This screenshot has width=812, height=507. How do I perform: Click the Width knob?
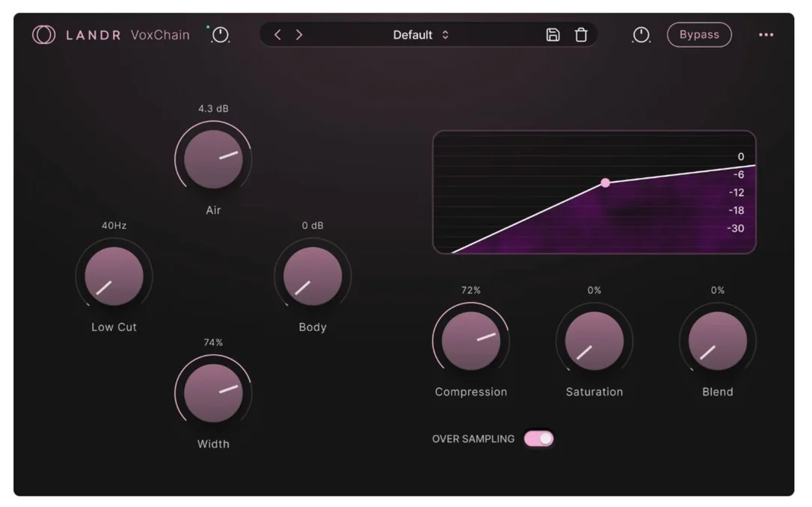coord(213,393)
